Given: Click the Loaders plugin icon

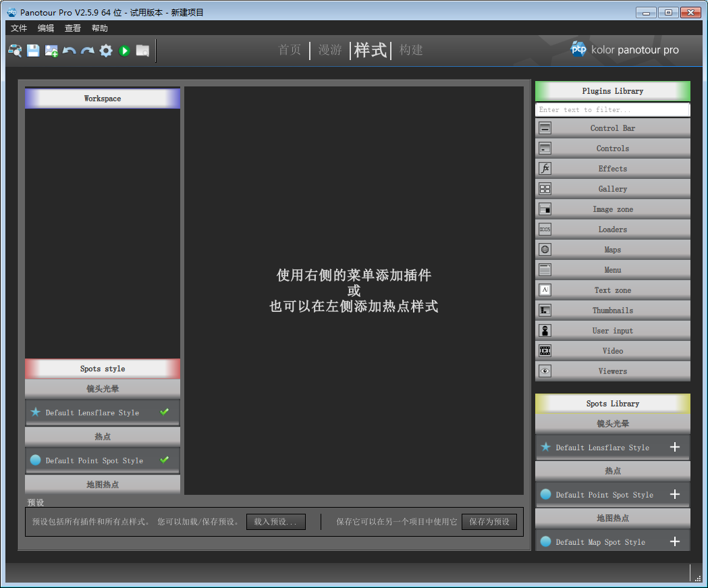Looking at the screenshot, I should point(545,230).
